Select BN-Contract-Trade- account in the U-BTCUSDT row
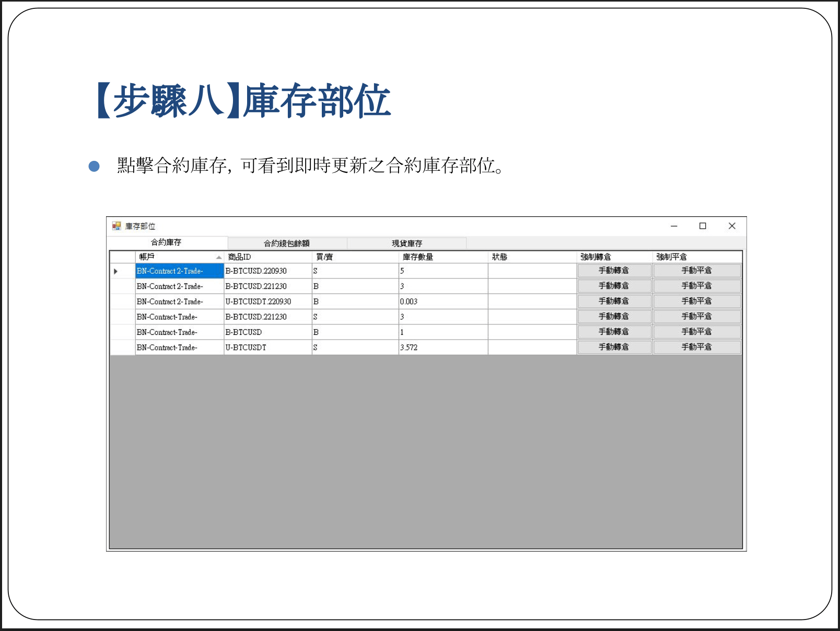This screenshot has width=840, height=631. point(180,347)
